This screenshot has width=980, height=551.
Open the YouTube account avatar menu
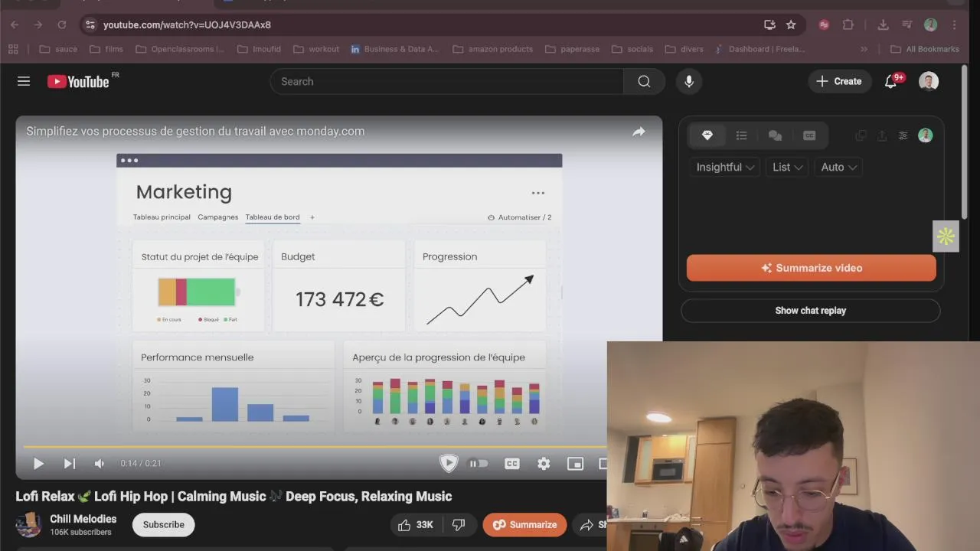[x=929, y=81]
